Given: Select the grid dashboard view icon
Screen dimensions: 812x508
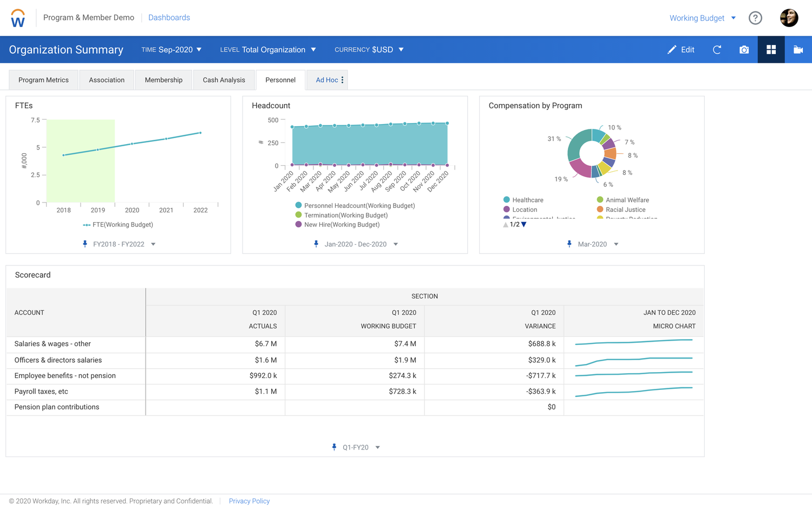Looking at the screenshot, I should [x=771, y=49].
